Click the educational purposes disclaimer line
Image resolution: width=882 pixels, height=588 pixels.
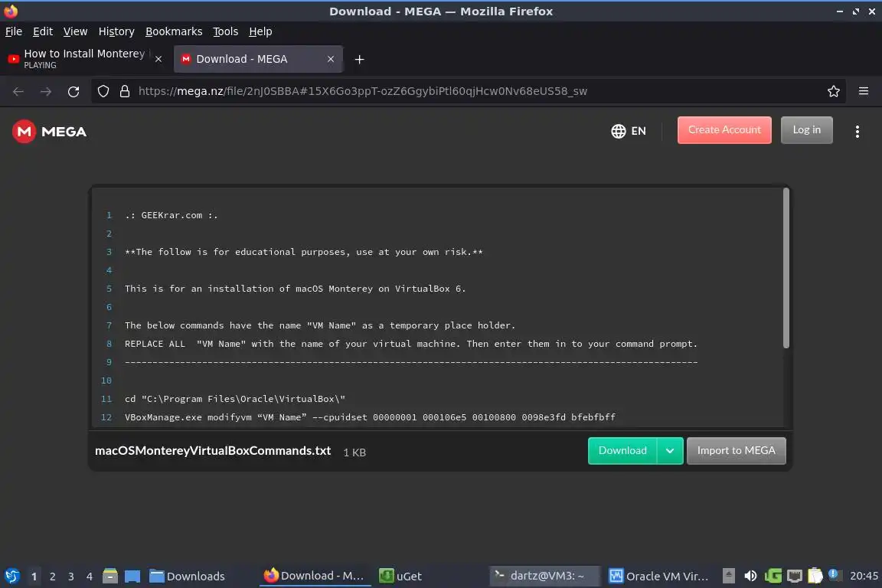304,252
